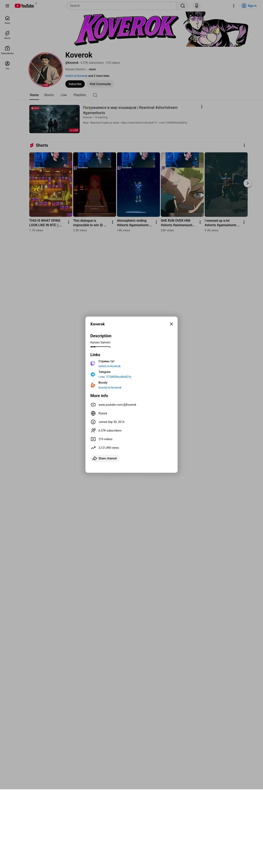The image size is (263, 868).
Task: Open the live stream title 'Reanimal #shortstream'
Action: pyautogui.click(x=130, y=110)
